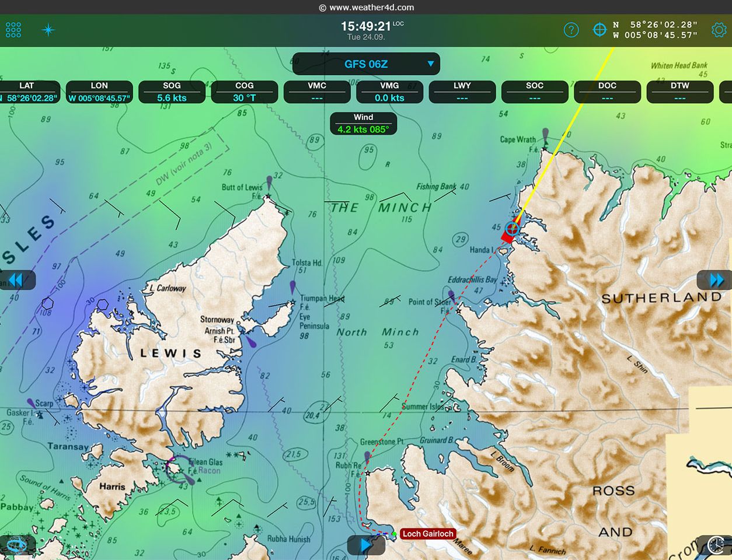The image size is (732, 560).
Task: Tap the LWY data box
Action: pos(462,92)
